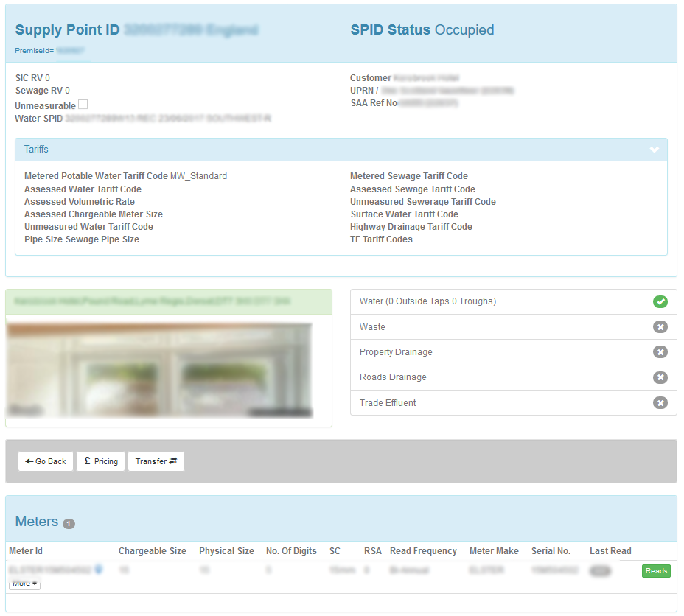
Task: Click the Last Read column header
Action: coord(610,551)
